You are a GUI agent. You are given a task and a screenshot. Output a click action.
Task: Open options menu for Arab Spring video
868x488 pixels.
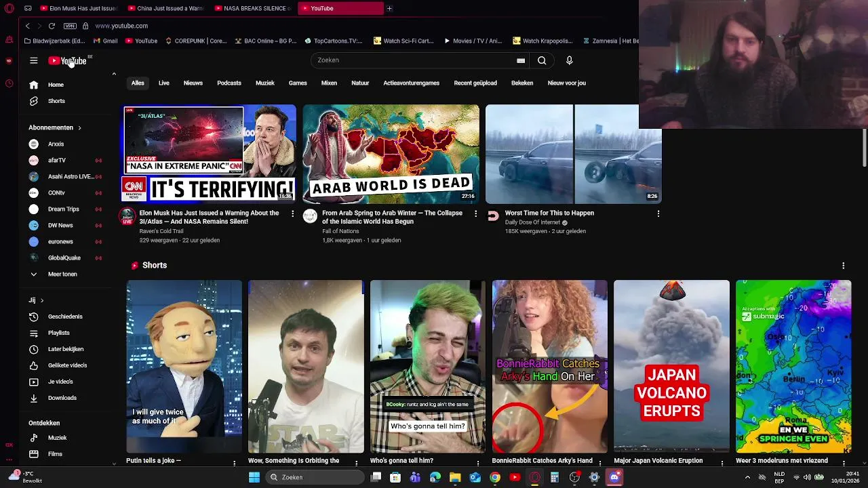click(x=475, y=213)
